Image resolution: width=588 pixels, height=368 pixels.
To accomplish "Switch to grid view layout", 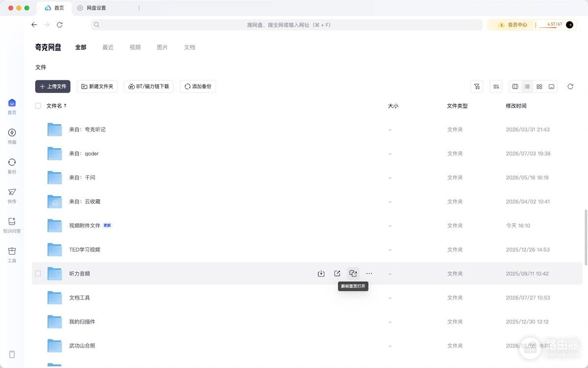I will (x=539, y=86).
